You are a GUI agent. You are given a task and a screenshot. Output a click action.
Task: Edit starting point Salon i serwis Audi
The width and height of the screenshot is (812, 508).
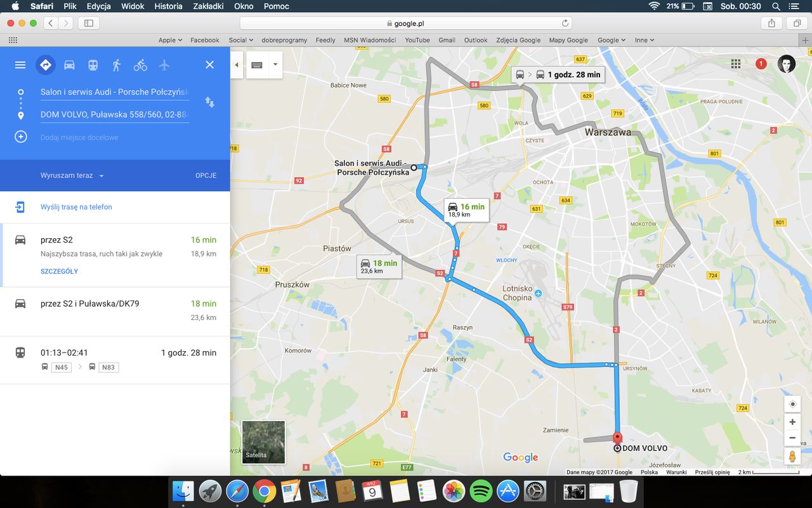pos(114,92)
